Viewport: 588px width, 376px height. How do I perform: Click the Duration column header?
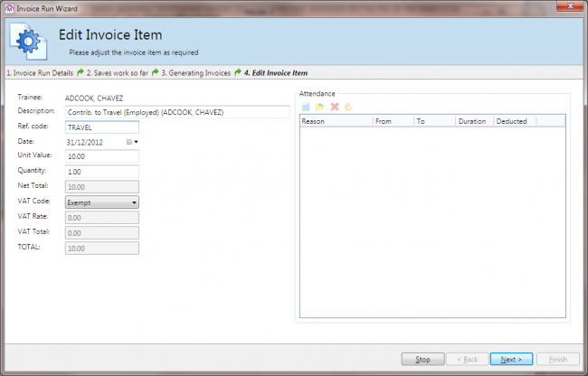(x=473, y=120)
